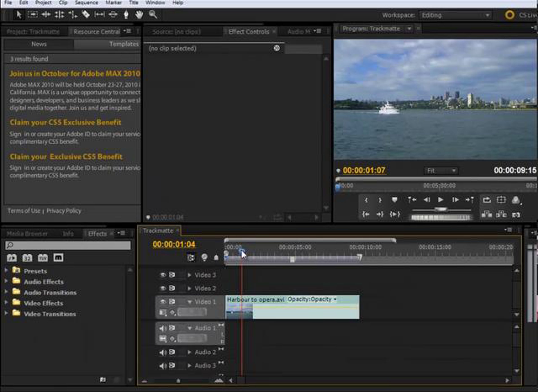Viewport: 538px width, 392px height.
Task: Collapse the Video 1 track
Action: [x=190, y=302]
